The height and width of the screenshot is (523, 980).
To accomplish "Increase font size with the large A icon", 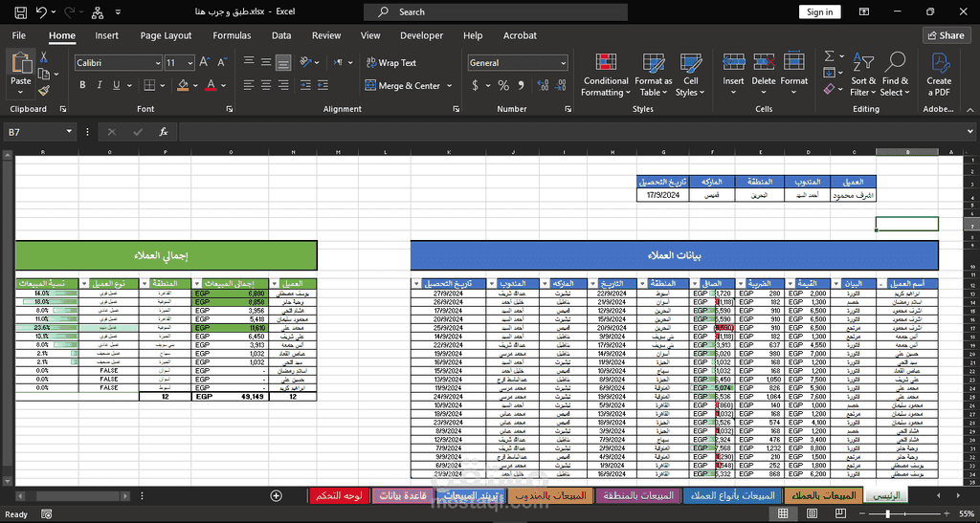I will tap(205, 62).
